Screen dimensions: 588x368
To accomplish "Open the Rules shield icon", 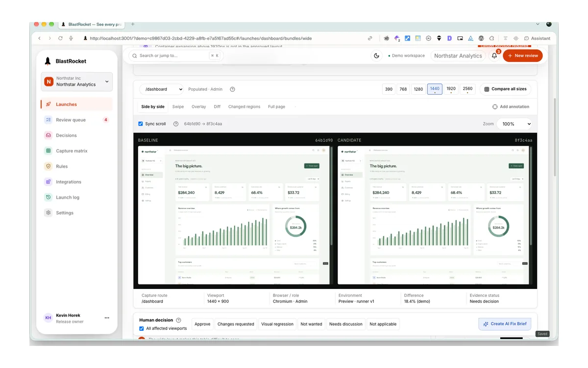I will 48,166.
